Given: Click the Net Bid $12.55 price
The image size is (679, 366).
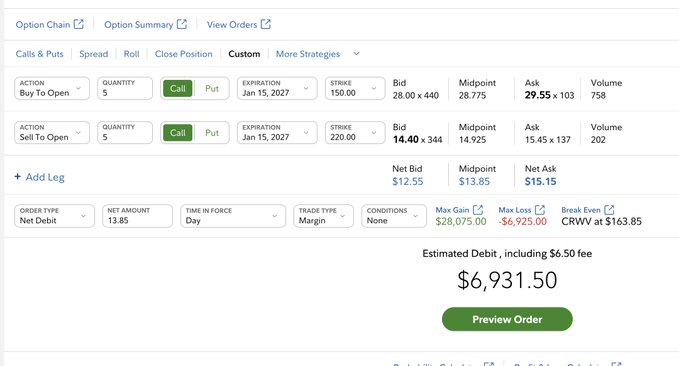Looking at the screenshot, I should (407, 181).
